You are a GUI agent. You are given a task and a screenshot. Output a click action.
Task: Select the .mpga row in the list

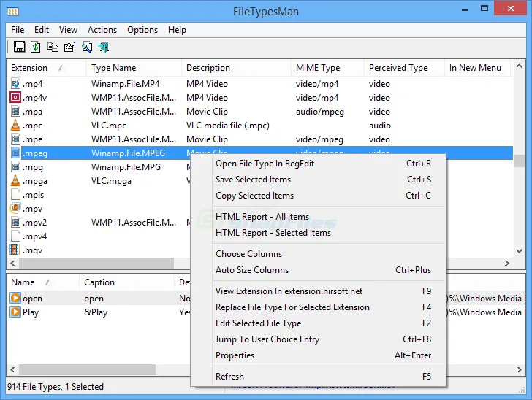tap(35, 181)
